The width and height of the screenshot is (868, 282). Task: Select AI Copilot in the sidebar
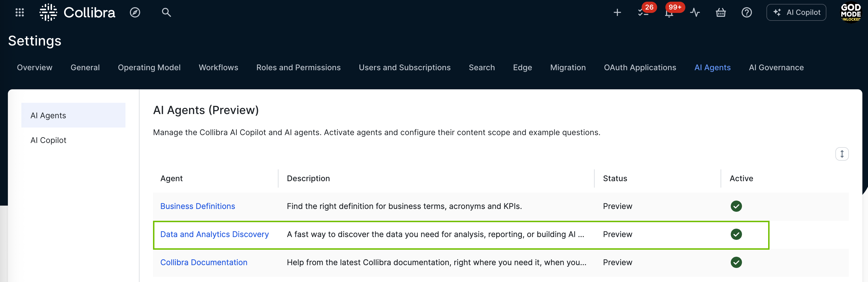(x=48, y=140)
